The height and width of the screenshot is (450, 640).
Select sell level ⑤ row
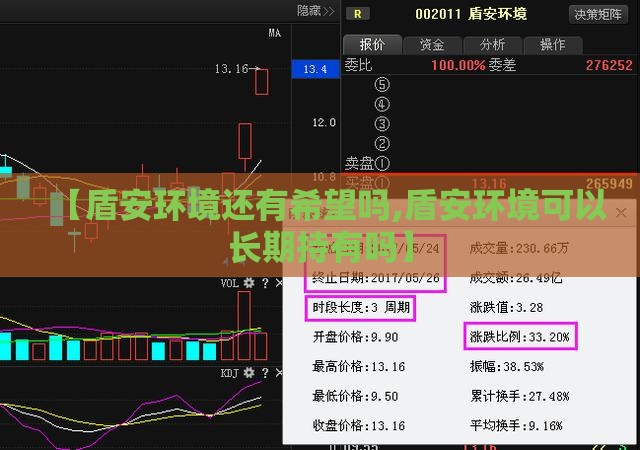pyautogui.click(x=488, y=85)
